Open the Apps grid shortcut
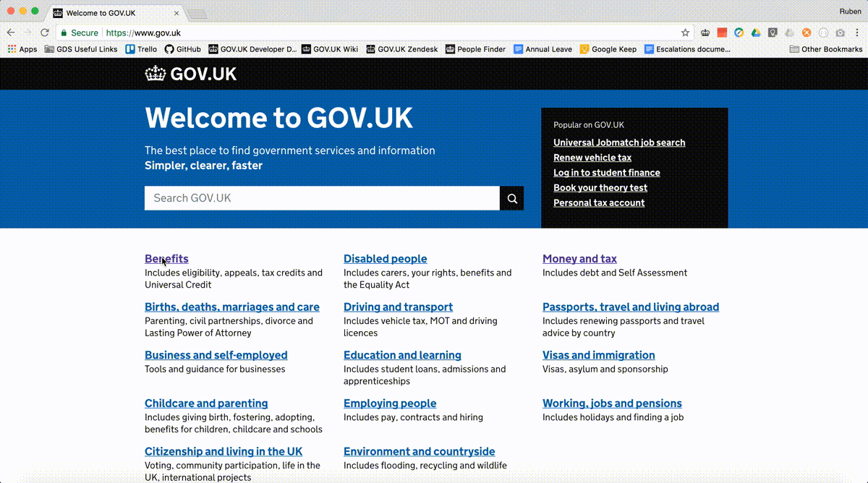This screenshot has width=868, height=483. coord(22,49)
